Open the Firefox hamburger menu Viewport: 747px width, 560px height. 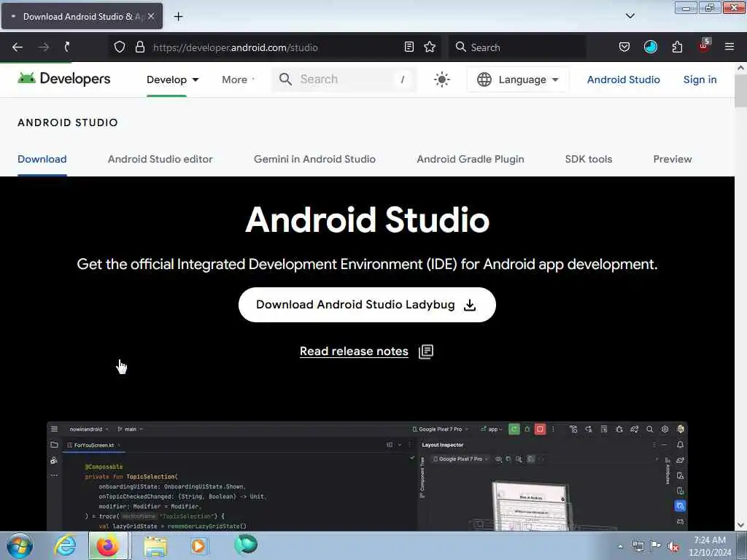tap(729, 47)
